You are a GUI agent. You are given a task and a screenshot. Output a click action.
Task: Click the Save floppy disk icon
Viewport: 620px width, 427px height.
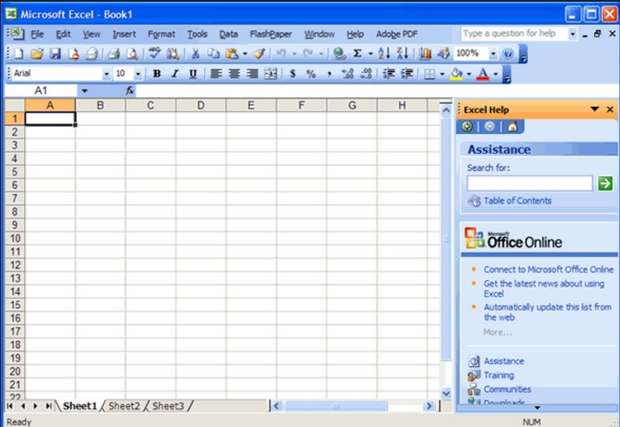click(x=55, y=53)
